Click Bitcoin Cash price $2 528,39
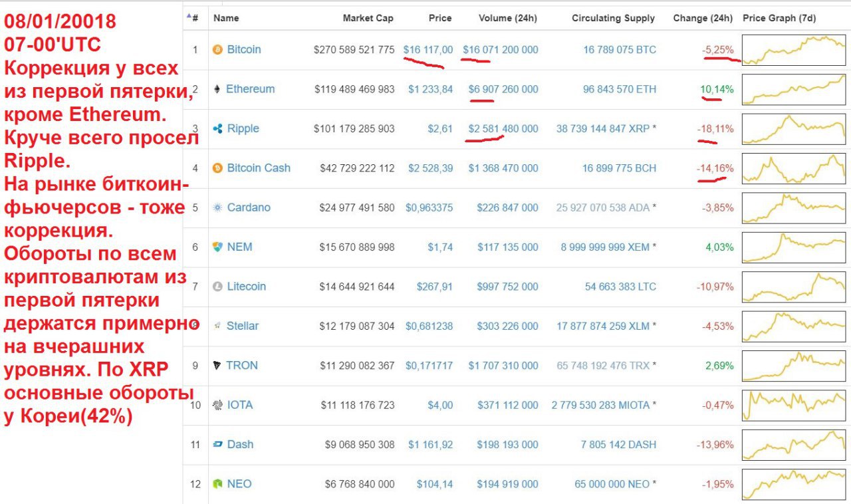This screenshot has width=851, height=504. tap(431, 168)
